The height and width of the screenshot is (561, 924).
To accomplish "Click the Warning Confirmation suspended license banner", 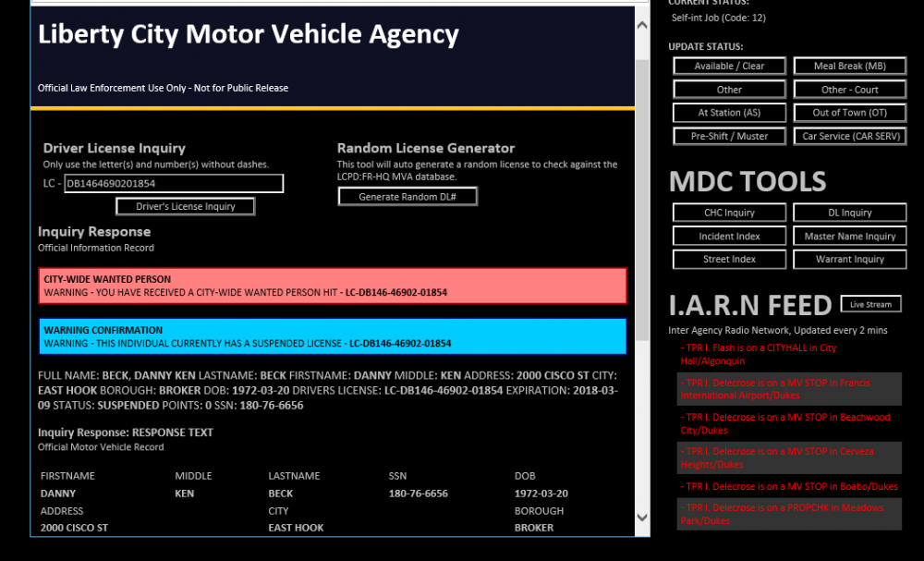I will tap(333, 336).
